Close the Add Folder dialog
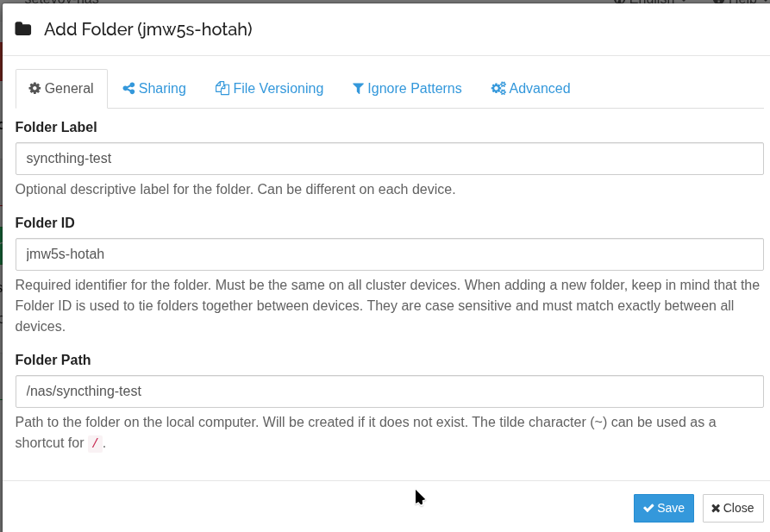This screenshot has width=770, height=532. click(x=733, y=509)
